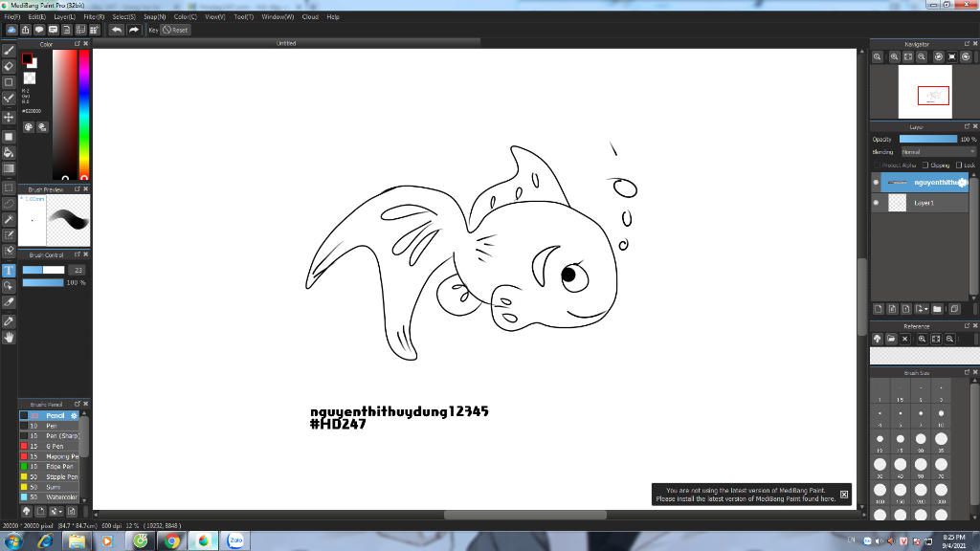The width and height of the screenshot is (980, 551).
Task: Click Navigator fit-to-window icon
Action: (x=908, y=56)
